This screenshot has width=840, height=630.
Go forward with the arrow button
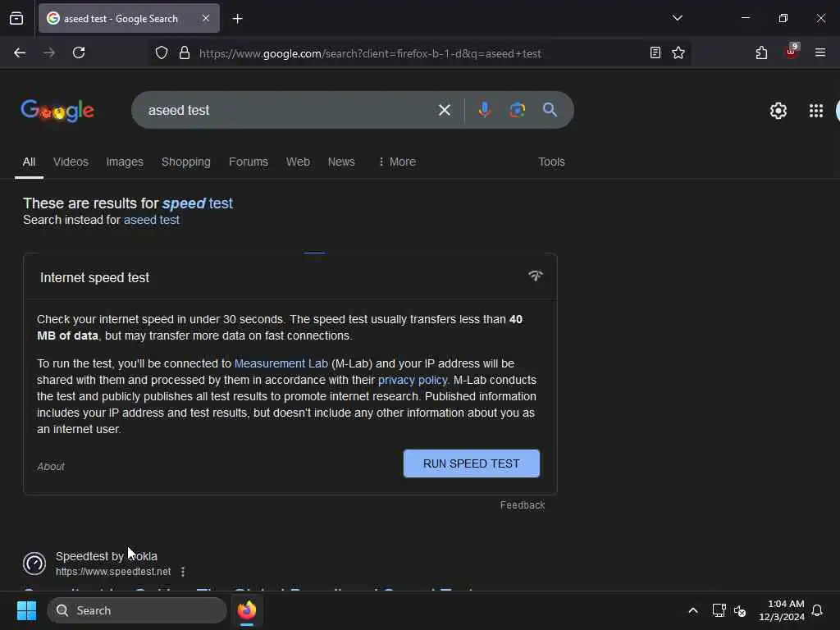(48, 52)
